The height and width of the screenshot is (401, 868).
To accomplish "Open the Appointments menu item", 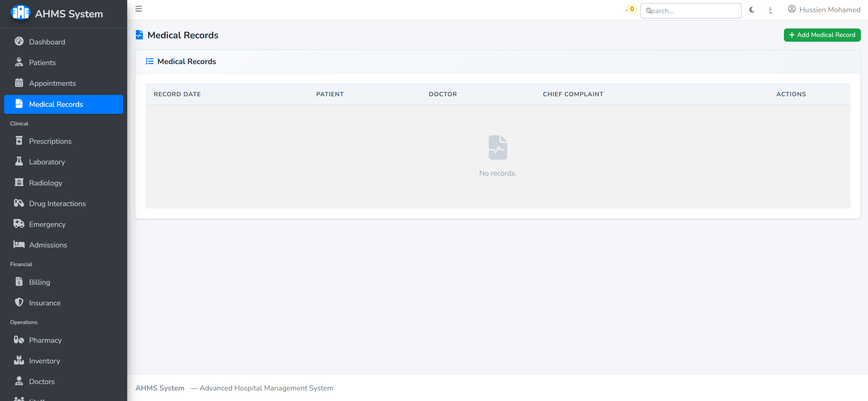I will pos(52,83).
